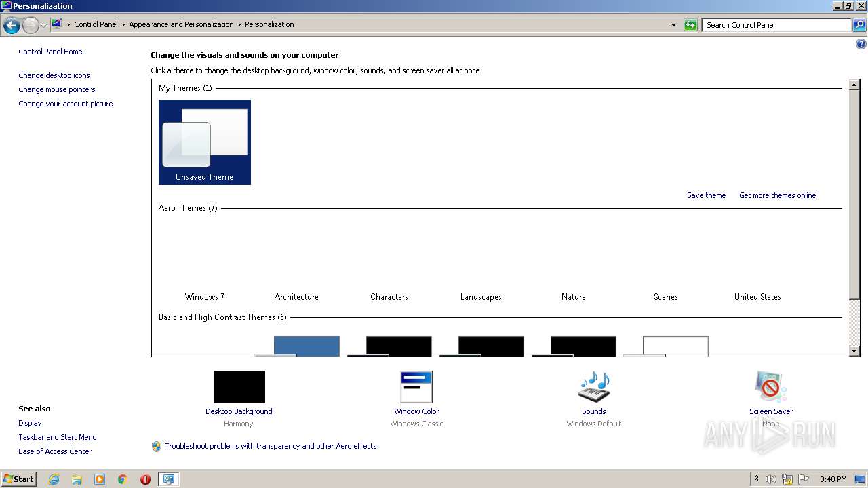The height and width of the screenshot is (488, 868).
Task: Open the Display link under See also
Action: click(x=30, y=423)
